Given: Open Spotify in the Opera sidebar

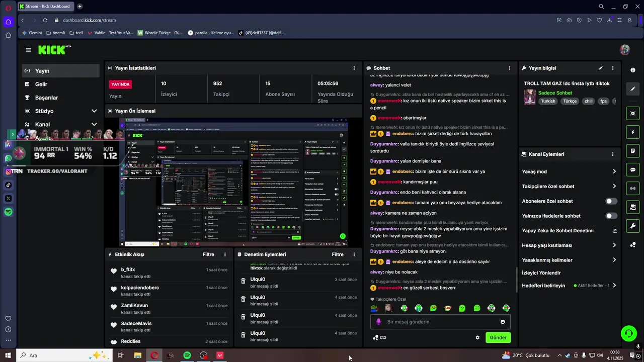Looking at the screenshot, I should tap(8, 212).
